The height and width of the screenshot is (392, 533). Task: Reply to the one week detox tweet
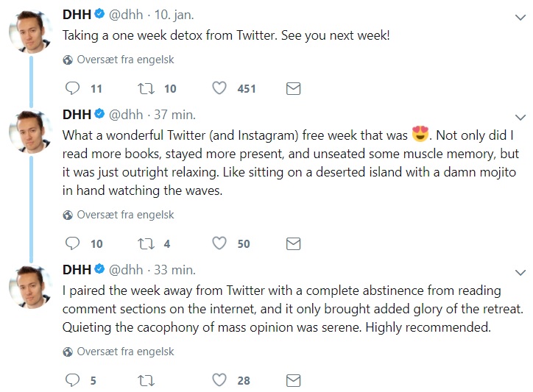click(72, 88)
